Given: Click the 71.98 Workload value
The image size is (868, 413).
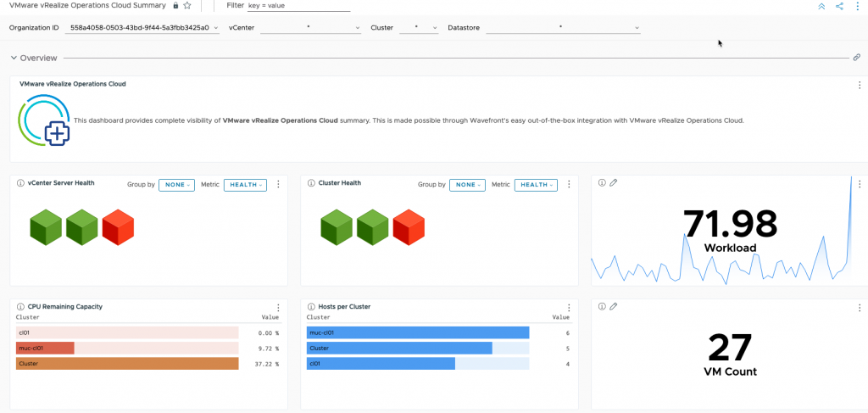Looking at the screenshot, I should point(730,224).
